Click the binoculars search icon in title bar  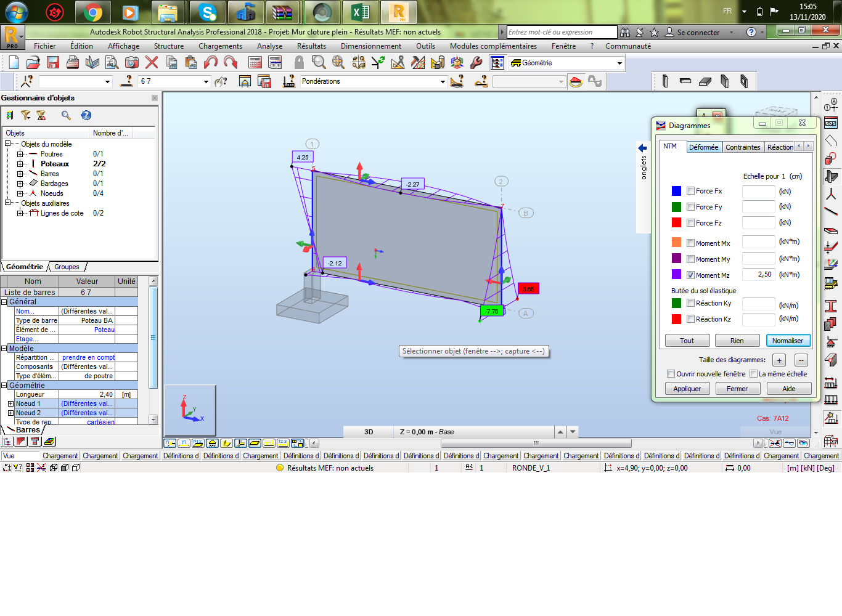pos(625,32)
